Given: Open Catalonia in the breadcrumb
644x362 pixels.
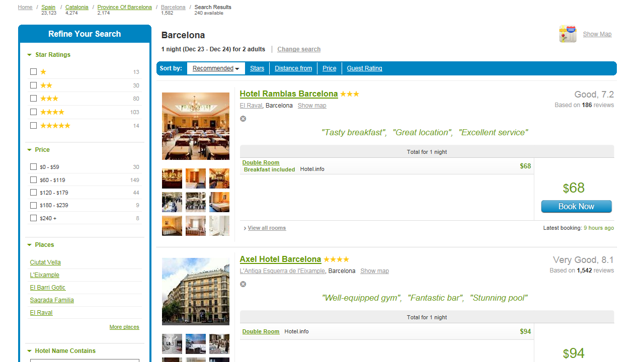Looking at the screenshot, I should (x=77, y=7).
